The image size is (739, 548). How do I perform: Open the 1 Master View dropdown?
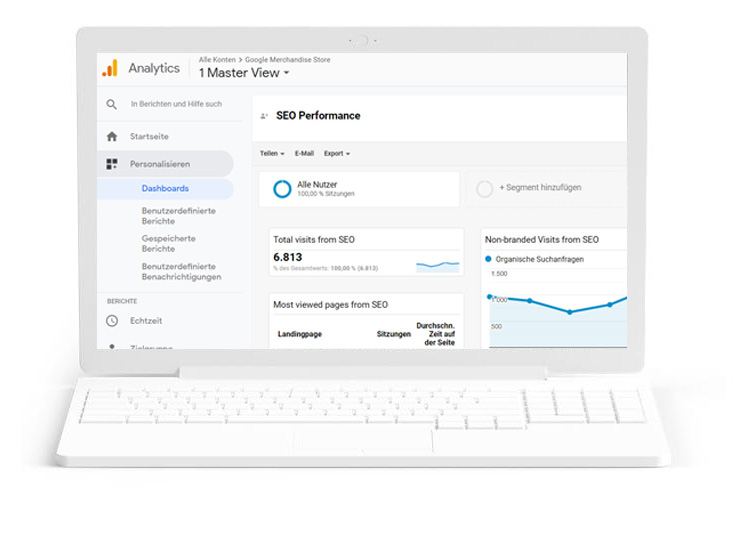(x=244, y=73)
